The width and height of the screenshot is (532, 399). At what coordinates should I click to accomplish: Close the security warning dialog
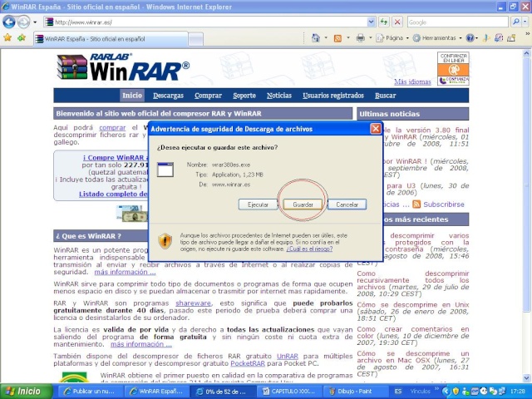[x=375, y=129]
